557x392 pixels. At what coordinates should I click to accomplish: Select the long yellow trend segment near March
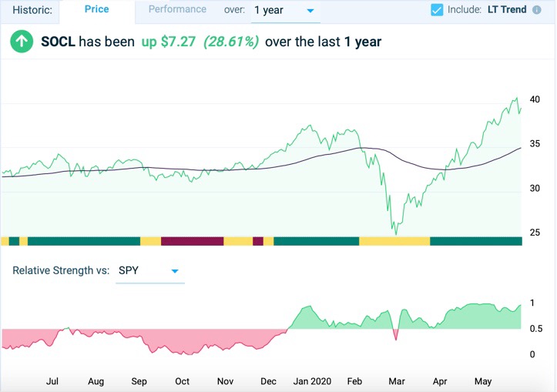(x=394, y=241)
